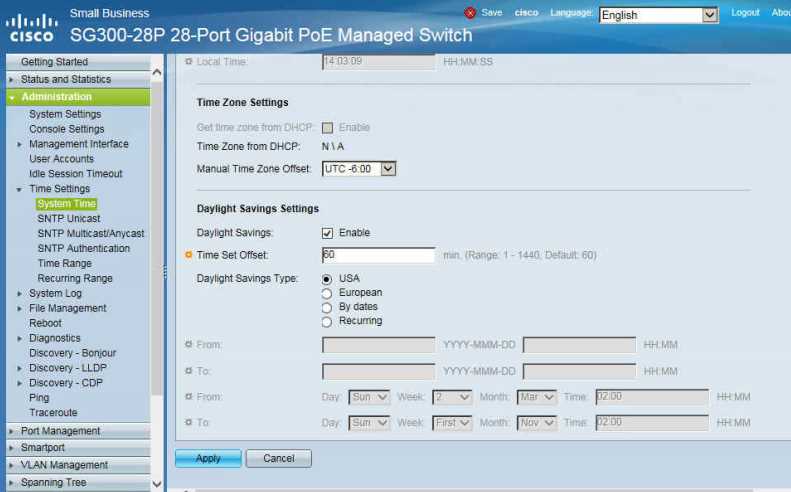Screen dimensions: 791x492
Task: Open the To Day dropdown
Action: coord(369,422)
